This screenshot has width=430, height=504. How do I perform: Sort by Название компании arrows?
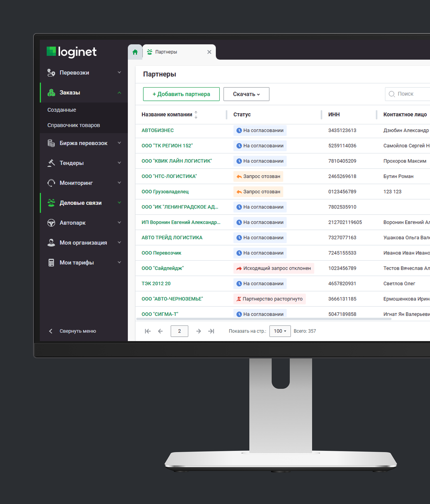pos(196,115)
